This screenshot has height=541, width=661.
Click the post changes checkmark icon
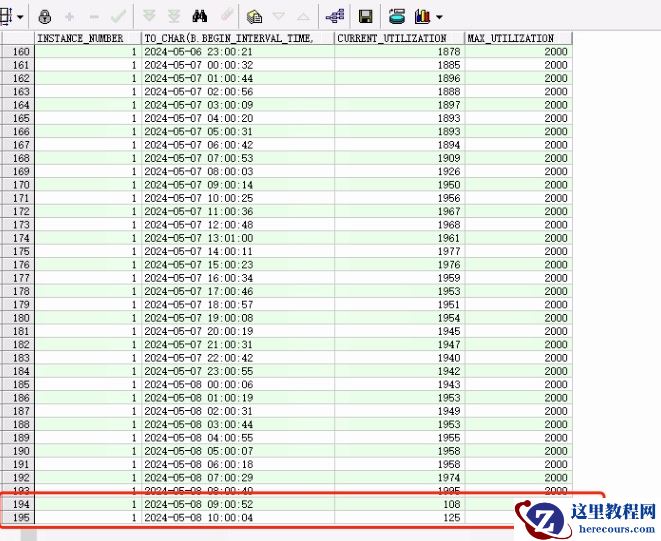point(118,17)
